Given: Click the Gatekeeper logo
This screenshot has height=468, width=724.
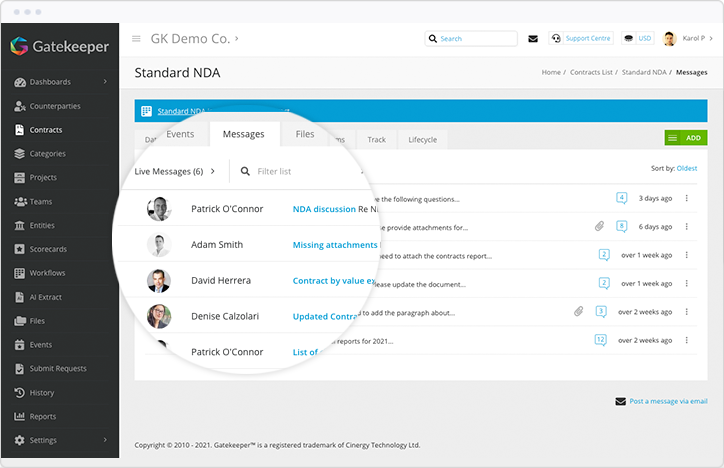Looking at the screenshot, I should point(60,45).
